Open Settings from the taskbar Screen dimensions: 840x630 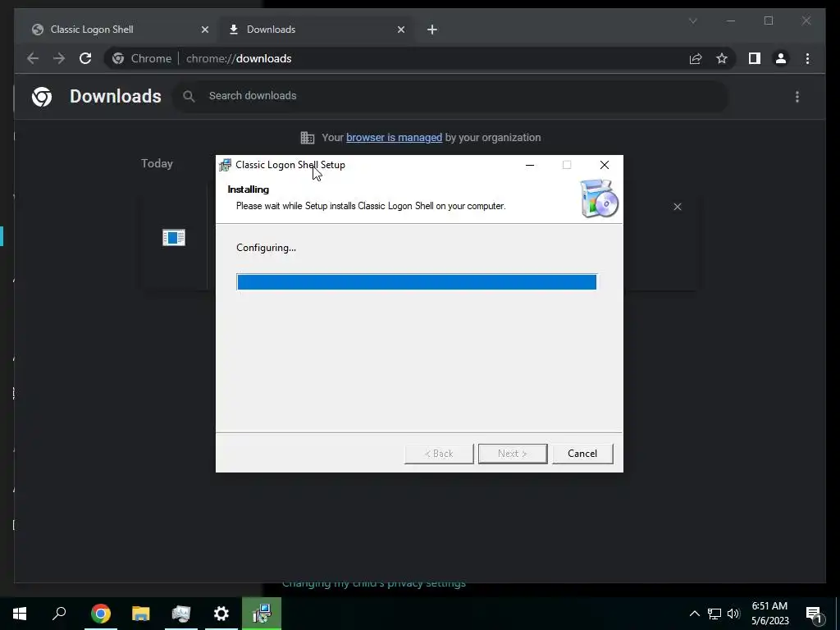point(221,613)
